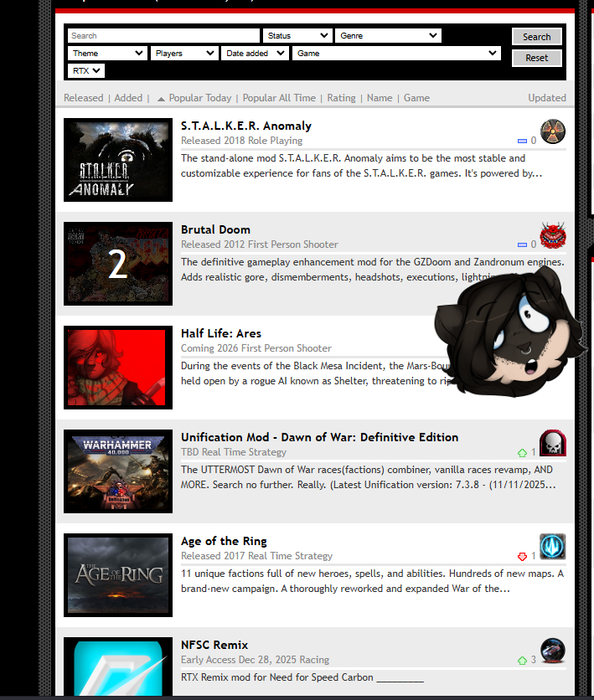Screen dimensions: 594x700
Task: Click red down arrow on Age of the Ring
Action: click(522, 557)
